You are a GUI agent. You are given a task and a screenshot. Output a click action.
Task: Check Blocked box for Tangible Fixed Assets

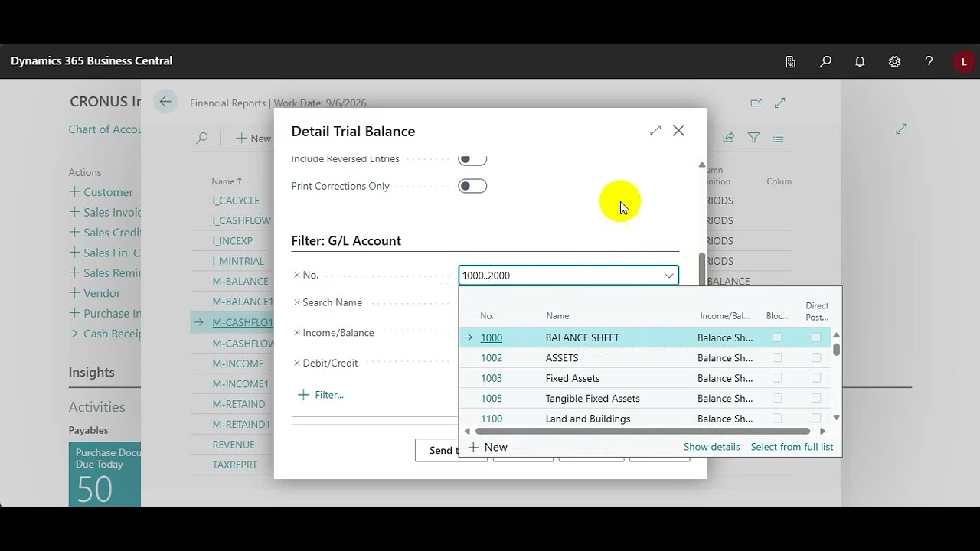click(777, 398)
